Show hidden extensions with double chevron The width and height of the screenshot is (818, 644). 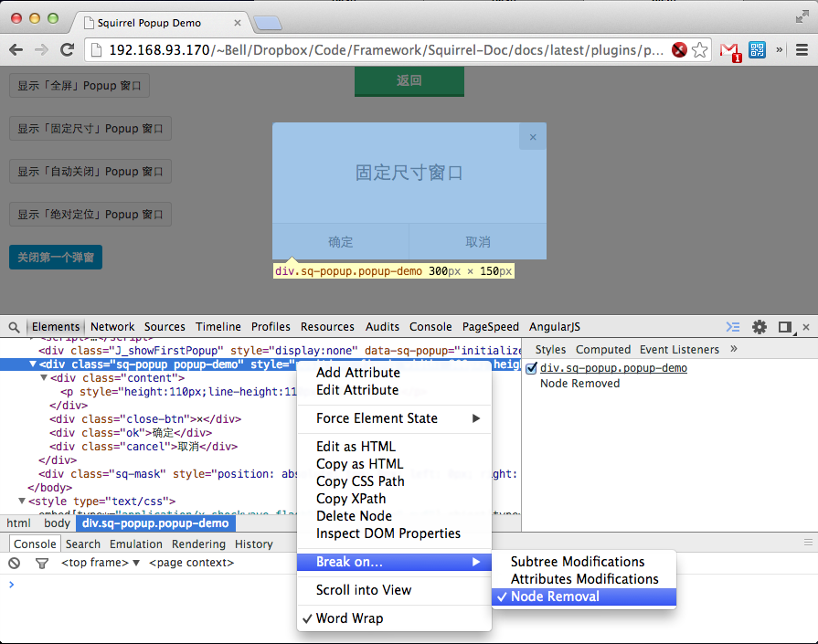point(780,50)
